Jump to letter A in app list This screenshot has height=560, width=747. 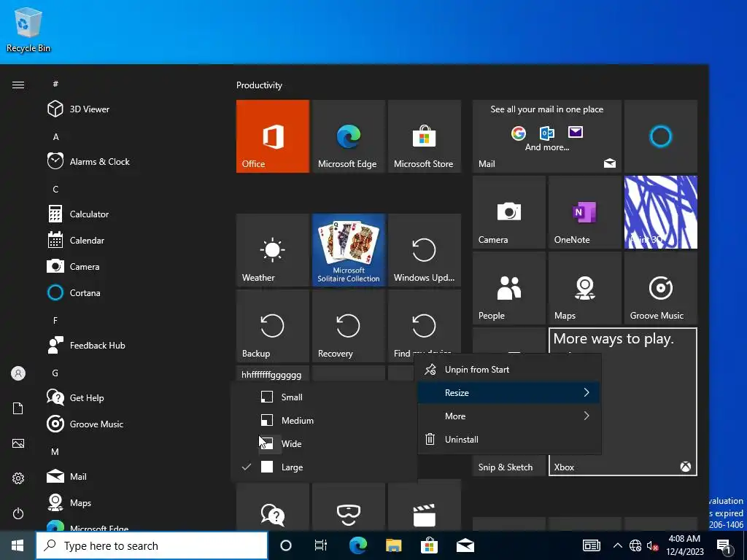(55, 136)
